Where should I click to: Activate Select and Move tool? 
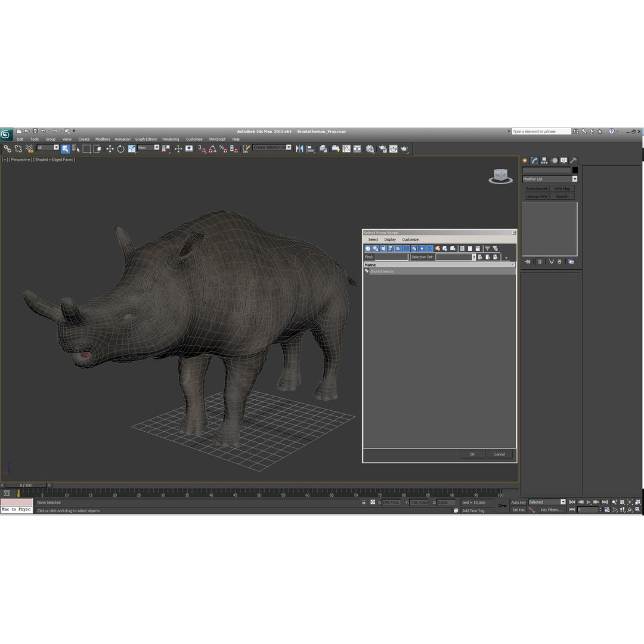click(110, 148)
